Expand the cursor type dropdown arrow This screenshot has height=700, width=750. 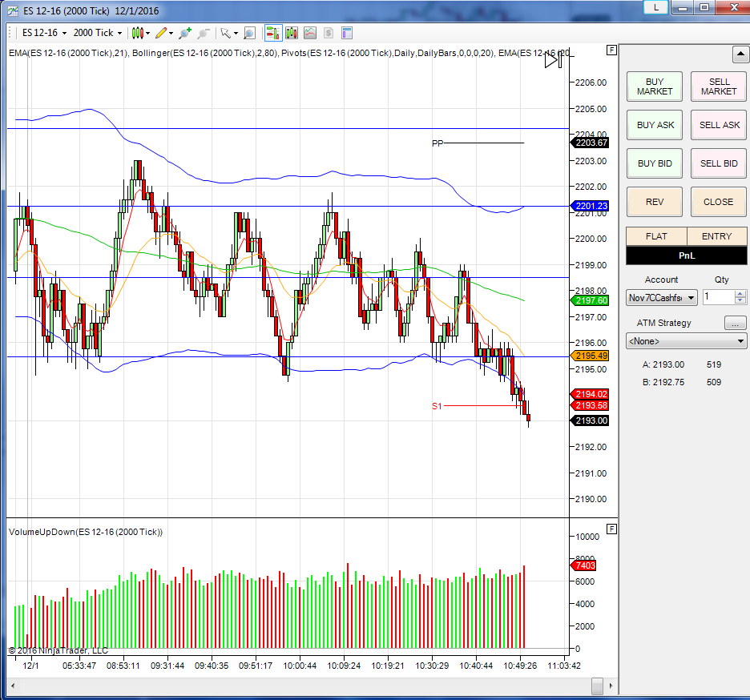click(x=236, y=33)
